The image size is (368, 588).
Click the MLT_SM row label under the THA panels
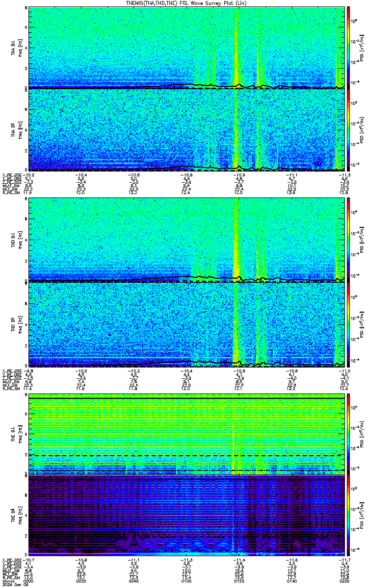point(10,190)
